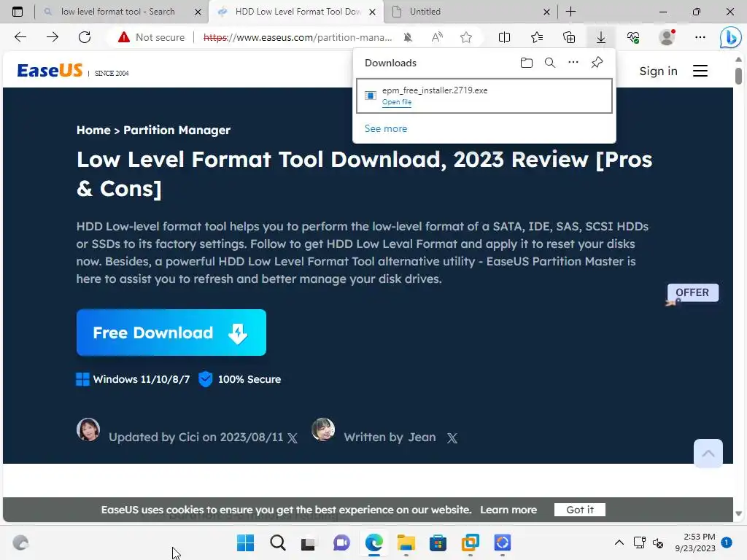Click Cici's author avatar
This screenshot has height=560, width=747.
pos(88,429)
